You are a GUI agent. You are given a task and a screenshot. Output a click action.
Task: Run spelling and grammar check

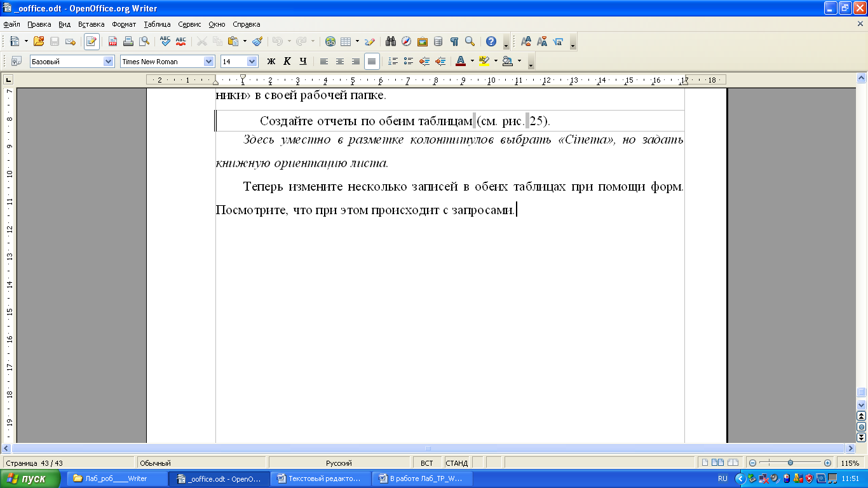point(165,41)
